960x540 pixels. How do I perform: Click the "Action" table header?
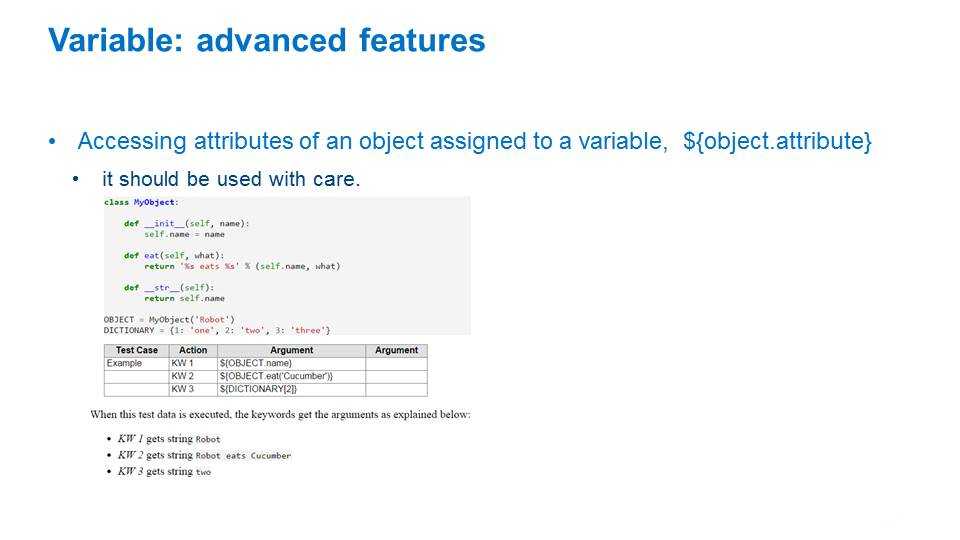pos(192,351)
